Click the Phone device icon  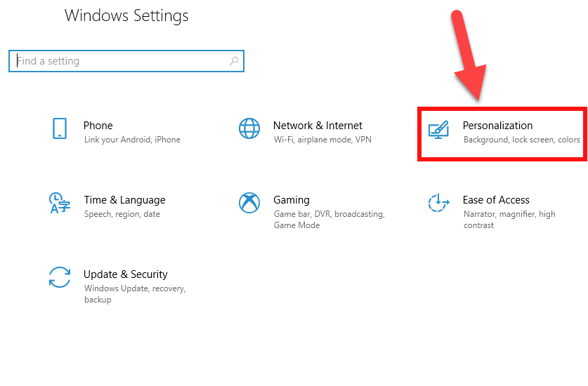60,129
